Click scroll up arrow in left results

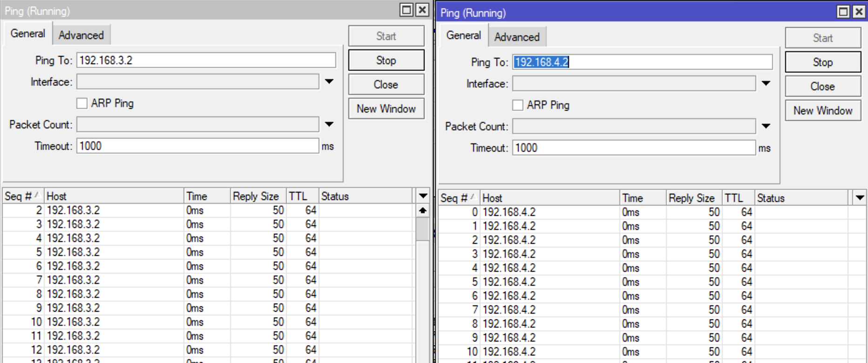pyautogui.click(x=422, y=211)
